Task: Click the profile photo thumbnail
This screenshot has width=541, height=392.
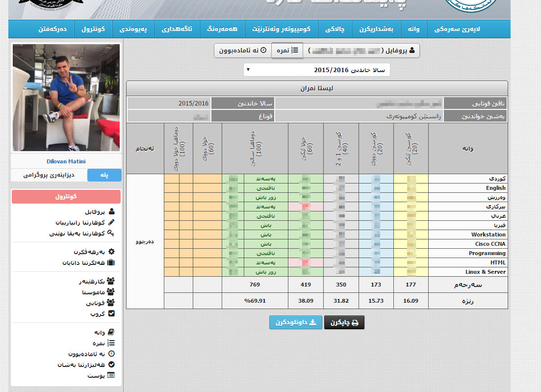Action: tap(66, 98)
